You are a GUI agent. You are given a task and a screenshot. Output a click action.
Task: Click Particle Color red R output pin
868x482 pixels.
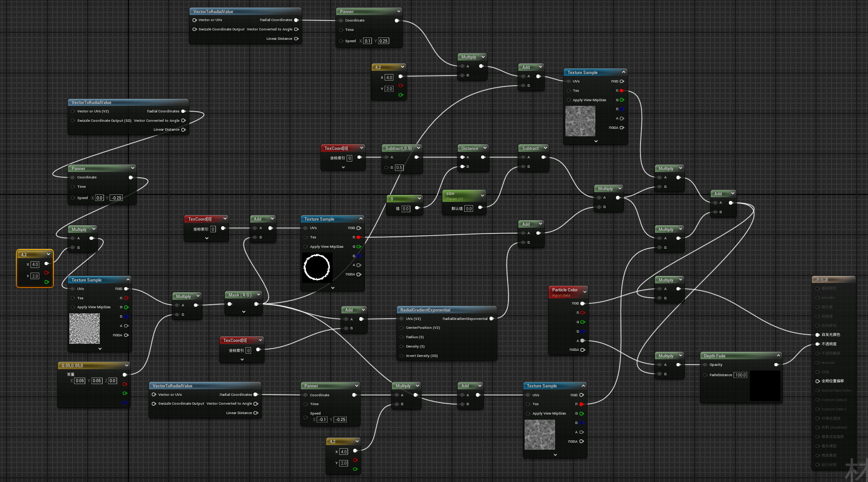point(583,312)
